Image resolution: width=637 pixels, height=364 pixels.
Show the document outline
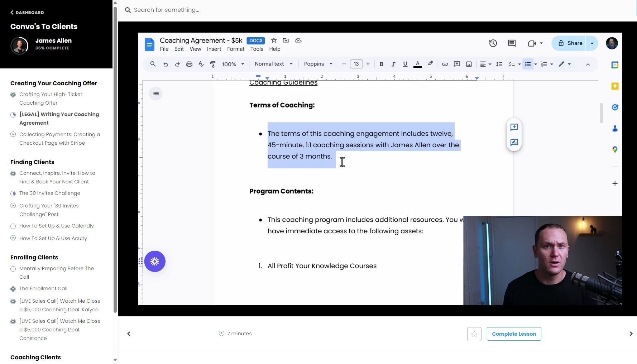pos(155,94)
